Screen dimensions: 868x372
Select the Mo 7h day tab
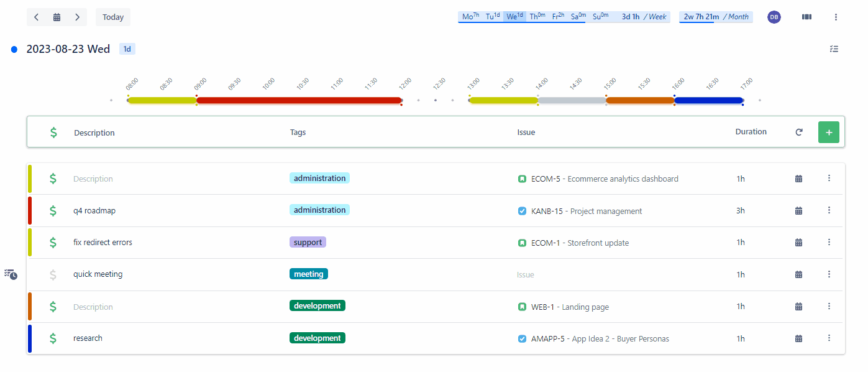point(470,17)
